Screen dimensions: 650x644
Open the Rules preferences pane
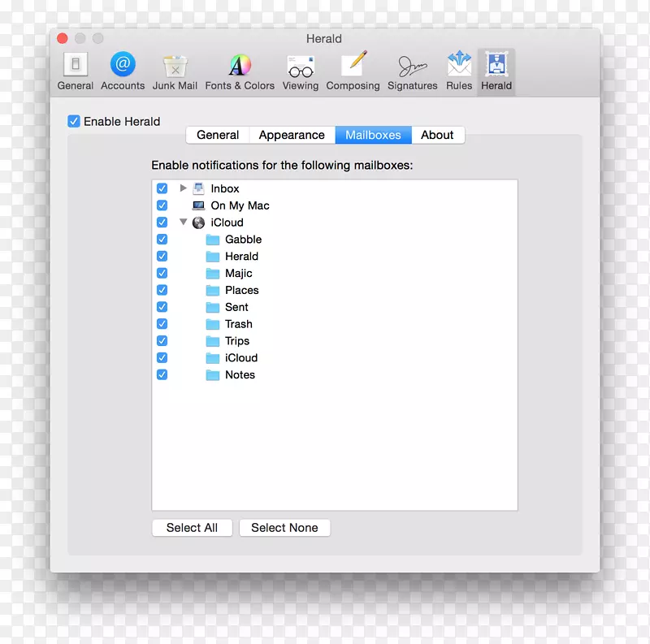458,70
